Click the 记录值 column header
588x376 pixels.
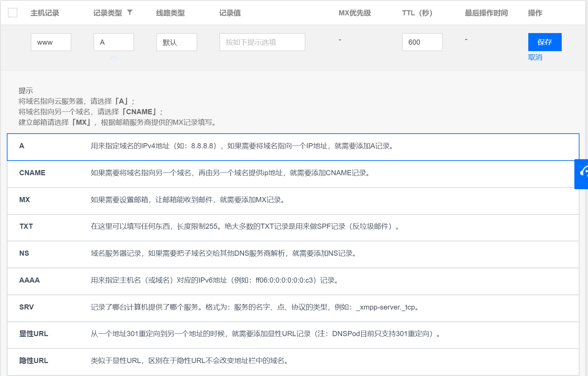230,13
